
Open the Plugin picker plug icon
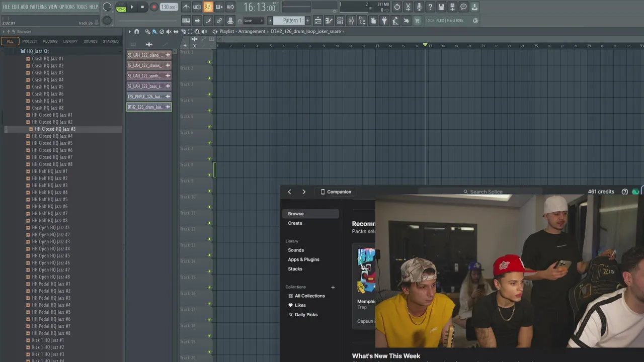(384, 21)
